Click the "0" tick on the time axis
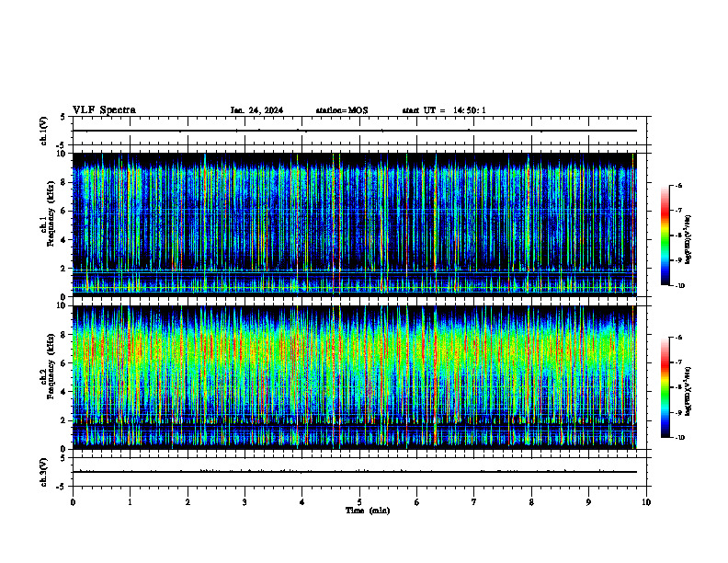This screenshot has height=563, width=728. (73, 502)
